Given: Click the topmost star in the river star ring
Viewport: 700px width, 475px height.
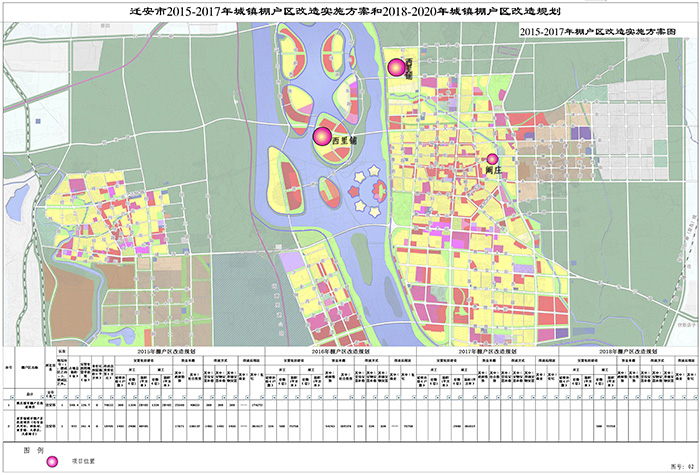Looking at the screenshot, I should (x=373, y=172).
